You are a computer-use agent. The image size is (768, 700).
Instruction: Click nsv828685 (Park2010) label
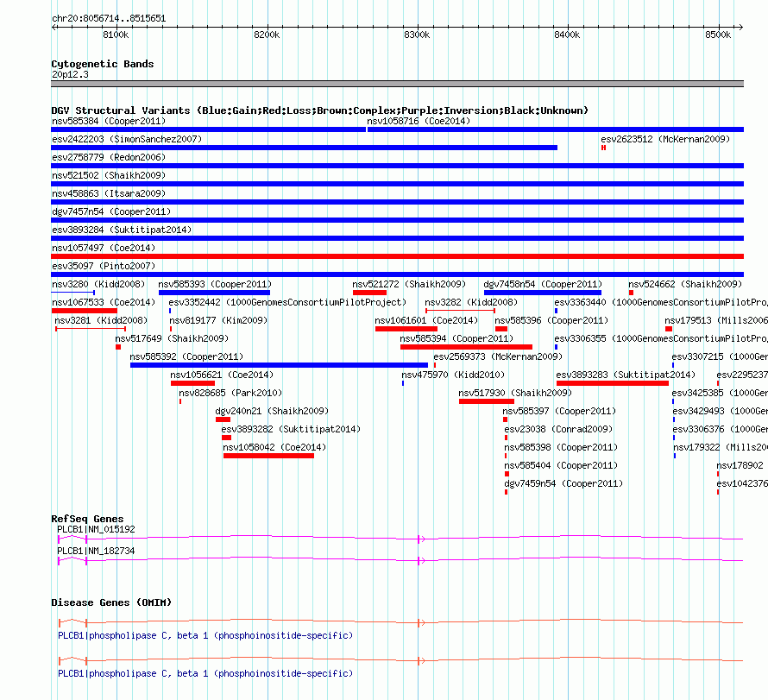(230, 393)
